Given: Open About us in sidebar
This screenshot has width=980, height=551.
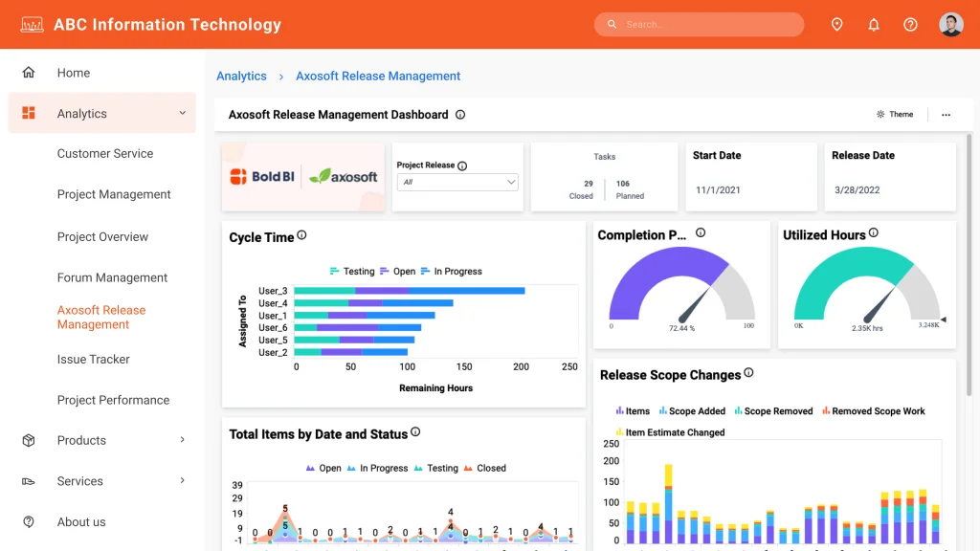Looking at the screenshot, I should 81,521.
